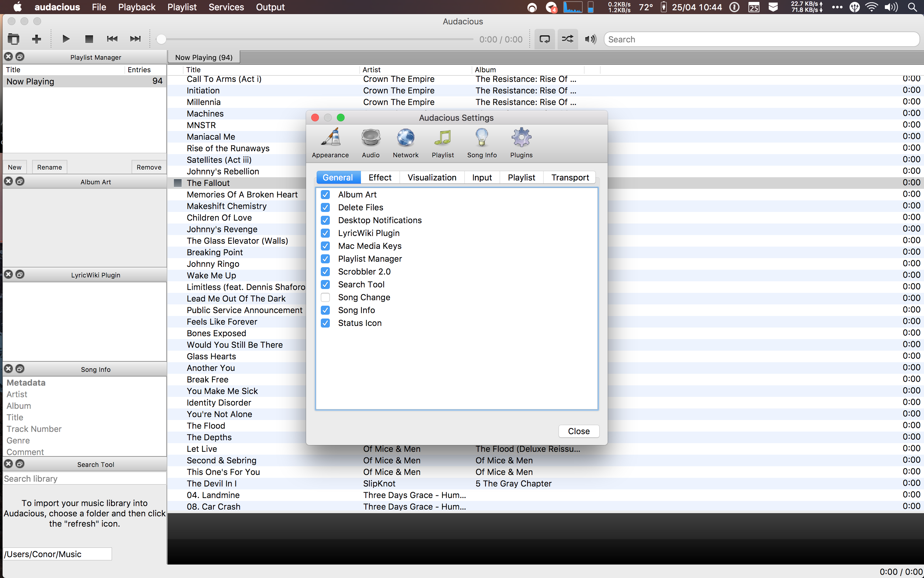Close the Album Art panel
The image size is (924, 578).
point(8,181)
